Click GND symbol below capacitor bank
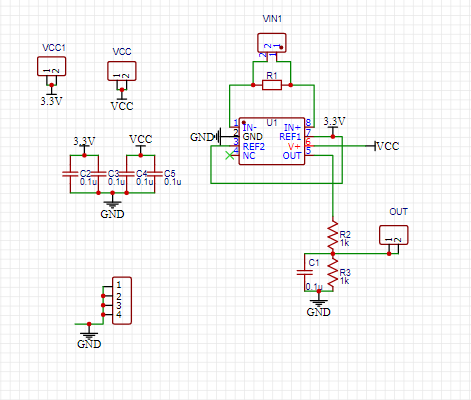Viewport: 471px width, 400px height. pos(112,209)
